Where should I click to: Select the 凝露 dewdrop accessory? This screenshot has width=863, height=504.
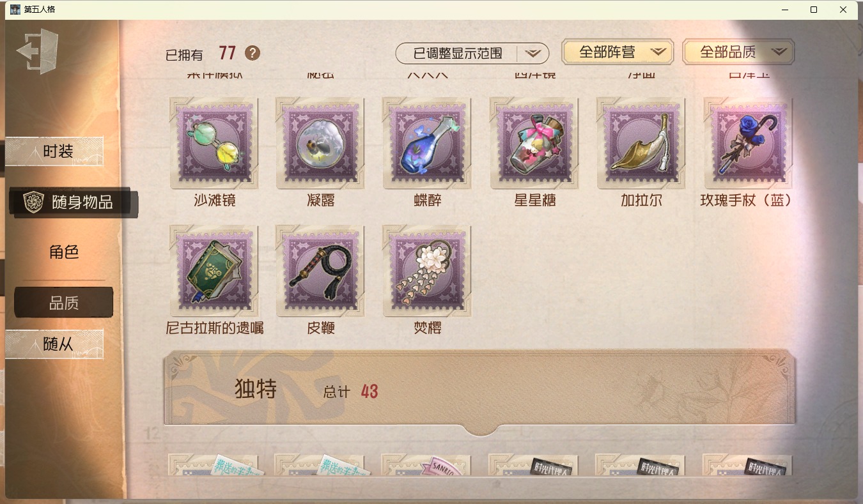(x=321, y=144)
